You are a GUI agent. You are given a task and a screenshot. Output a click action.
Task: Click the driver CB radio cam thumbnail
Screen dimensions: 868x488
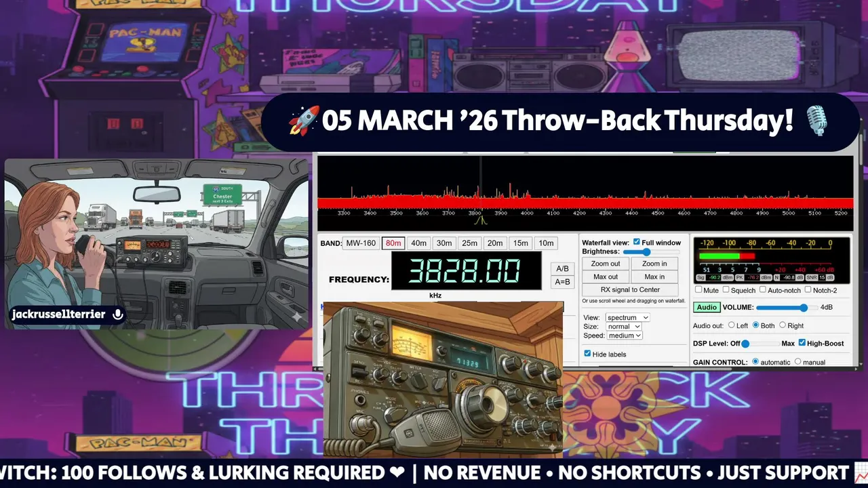click(x=157, y=244)
